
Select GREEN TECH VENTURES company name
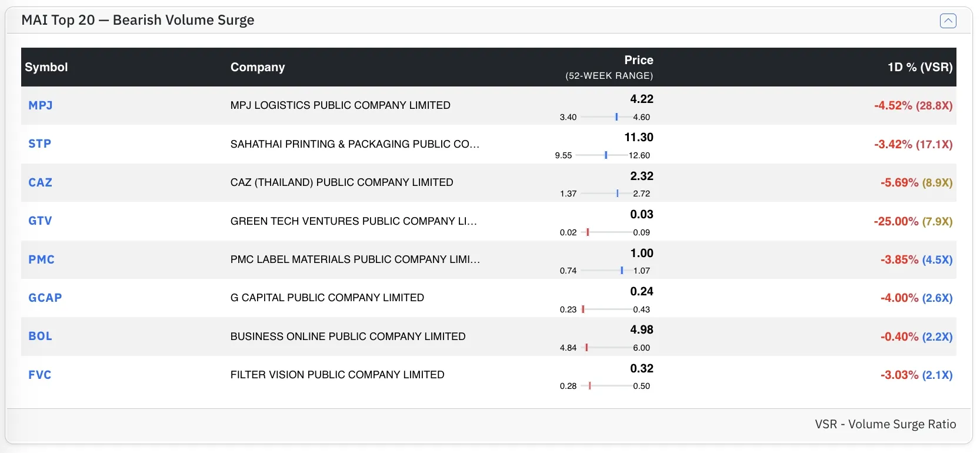[x=354, y=221]
